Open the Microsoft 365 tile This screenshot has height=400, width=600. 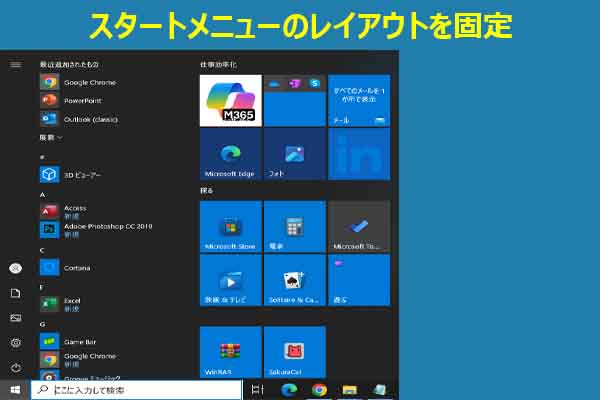(230, 100)
